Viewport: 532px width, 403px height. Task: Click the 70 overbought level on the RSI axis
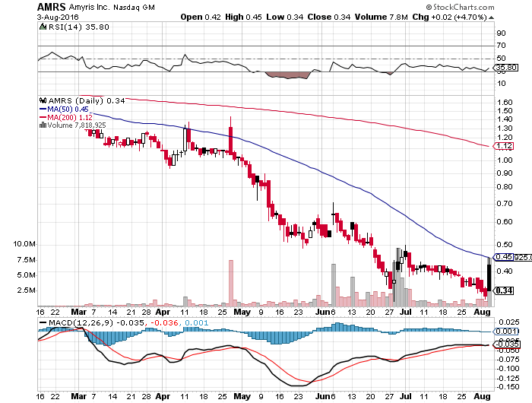tap(501, 45)
